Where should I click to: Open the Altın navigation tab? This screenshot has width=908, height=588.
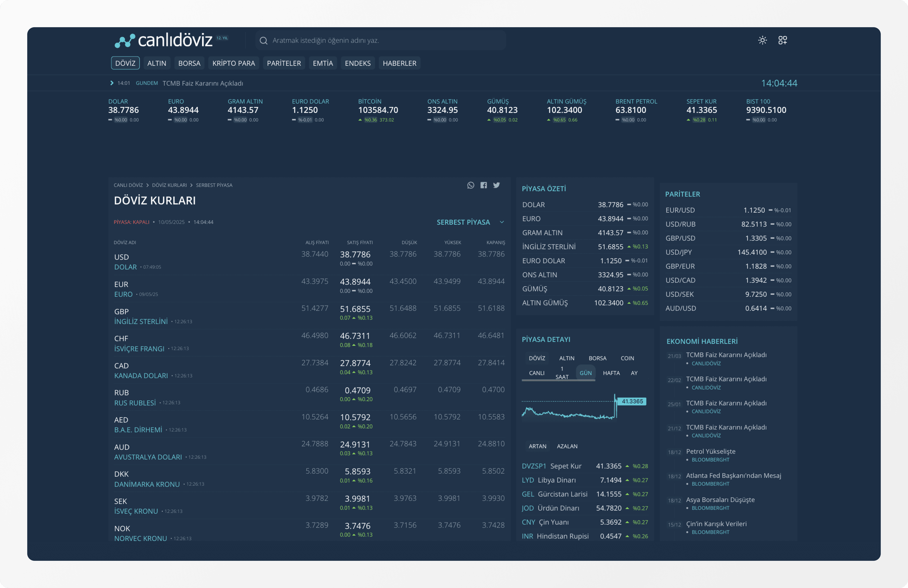point(157,63)
